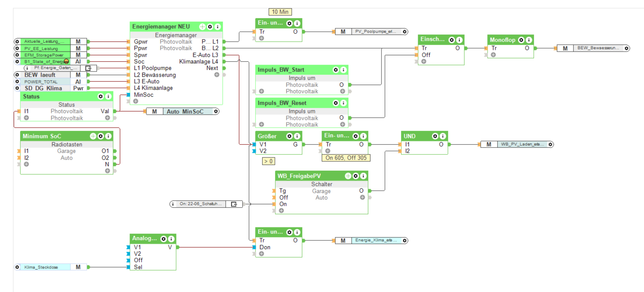Click info icon on Pf: Energie_Garten reference
The height and width of the screenshot is (292, 644).
tap(27, 68)
